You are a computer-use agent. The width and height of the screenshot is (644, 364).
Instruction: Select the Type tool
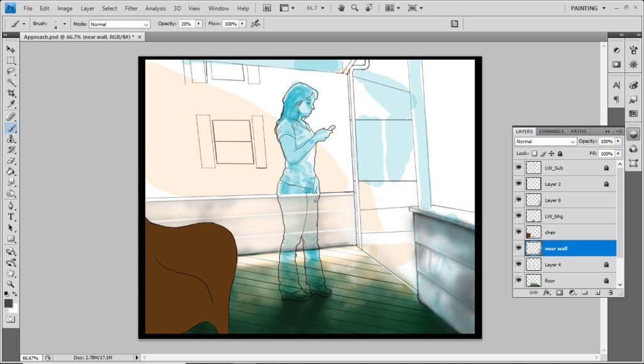pos(11,217)
